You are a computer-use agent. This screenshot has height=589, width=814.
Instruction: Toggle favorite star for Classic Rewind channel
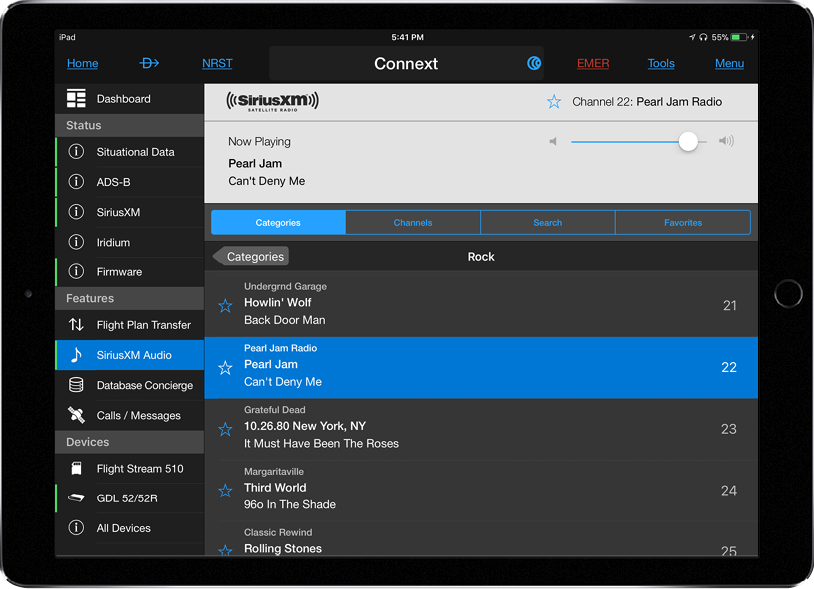(225, 550)
